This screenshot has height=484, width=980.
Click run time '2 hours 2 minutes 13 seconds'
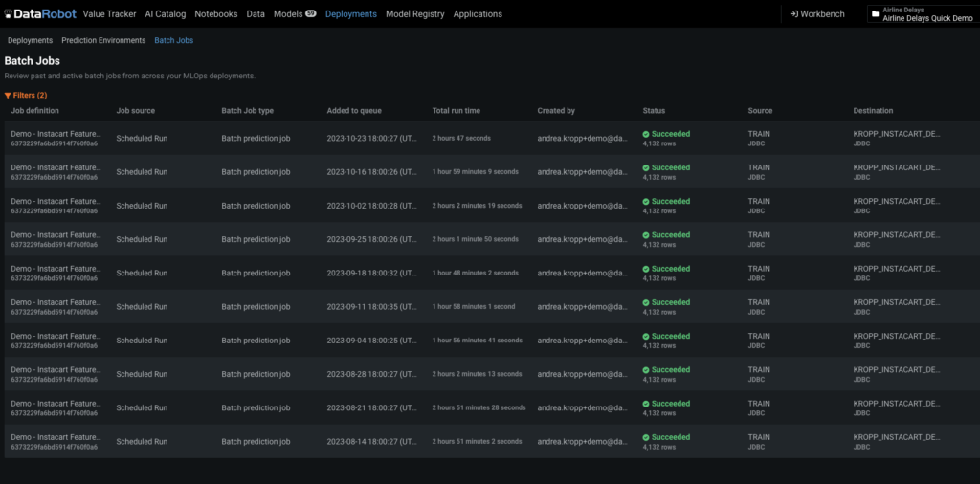477,374
